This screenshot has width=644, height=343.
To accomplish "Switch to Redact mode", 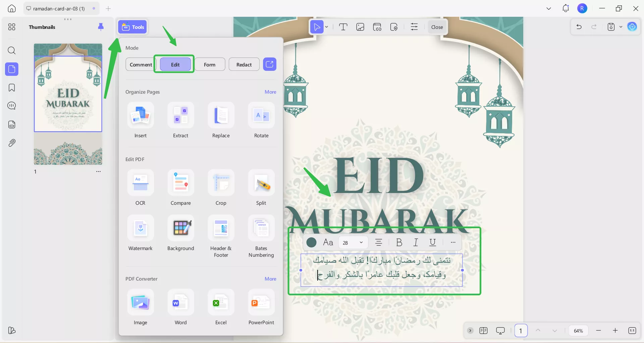I will pyautogui.click(x=244, y=64).
